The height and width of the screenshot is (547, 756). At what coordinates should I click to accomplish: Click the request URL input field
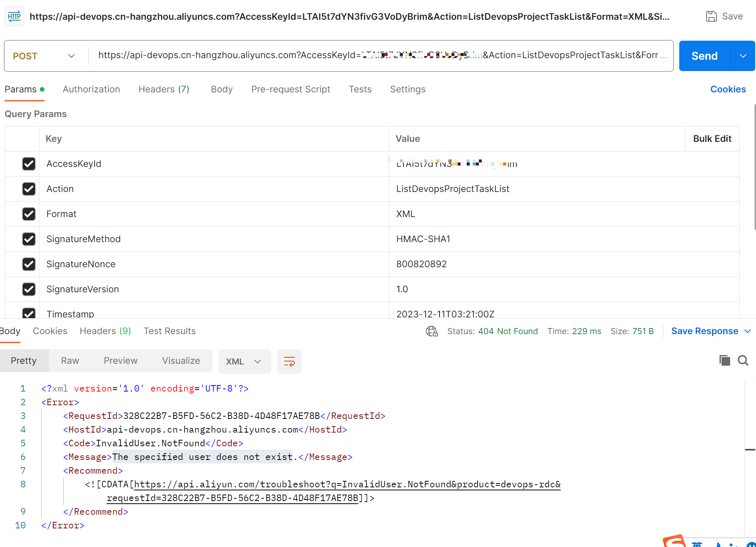pyautogui.click(x=380, y=55)
